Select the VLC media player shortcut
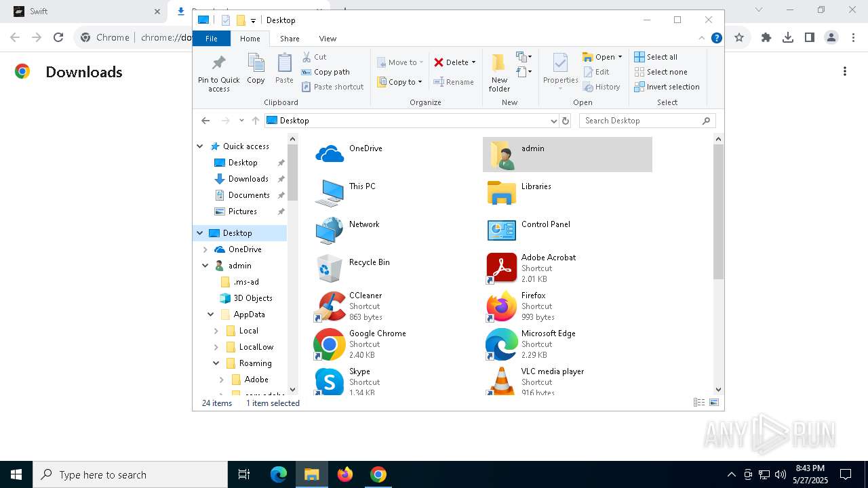 568,382
